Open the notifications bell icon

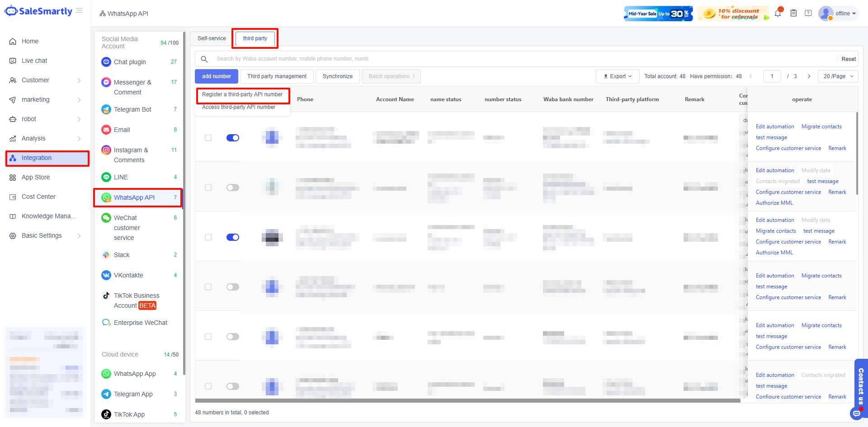pyautogui.click(x=778, y=14)
